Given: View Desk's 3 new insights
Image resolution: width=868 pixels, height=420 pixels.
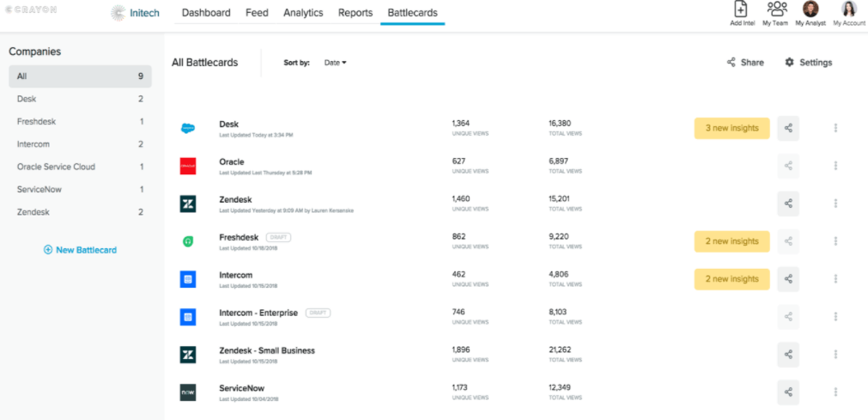Looking at the screenshot, I should coord(731,128).
